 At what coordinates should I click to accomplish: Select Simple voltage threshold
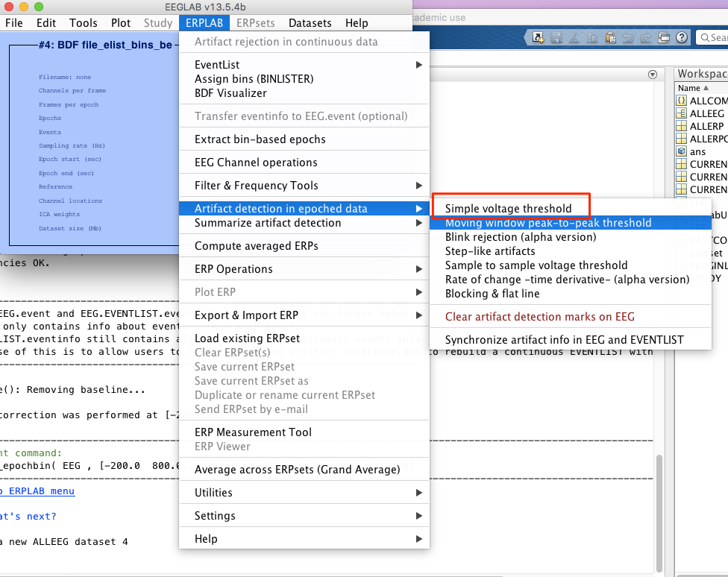pos(571,209)
